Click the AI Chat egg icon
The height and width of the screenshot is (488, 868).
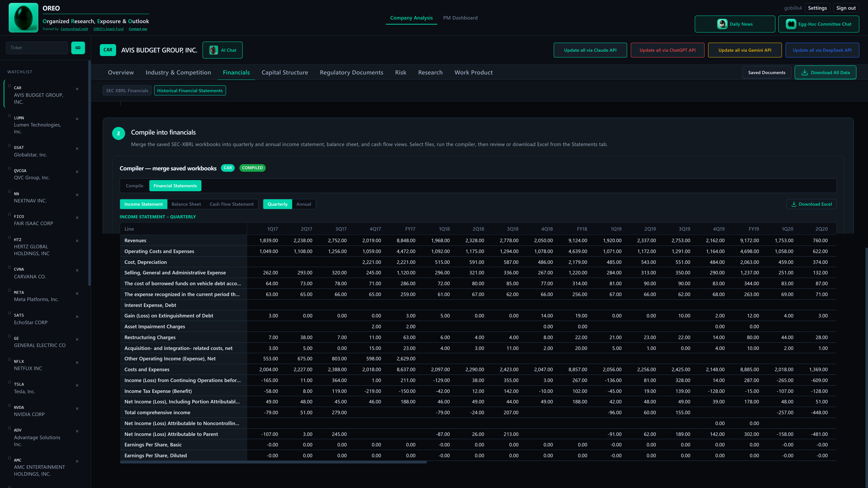click(x=214, y=50)
